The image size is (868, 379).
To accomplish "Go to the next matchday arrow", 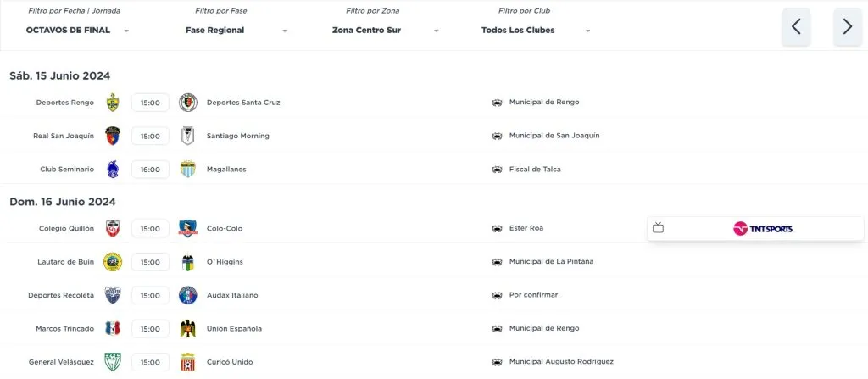I will pos(848,26).
